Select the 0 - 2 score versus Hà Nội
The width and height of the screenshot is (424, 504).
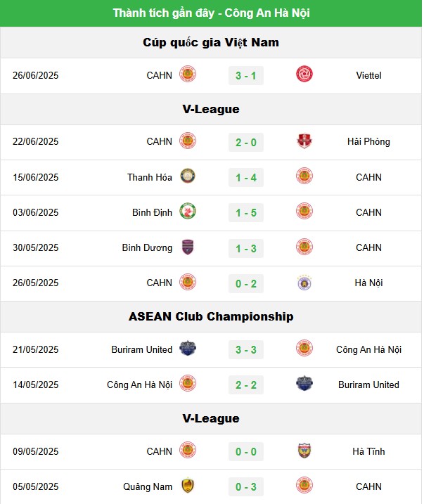[246, 284]
